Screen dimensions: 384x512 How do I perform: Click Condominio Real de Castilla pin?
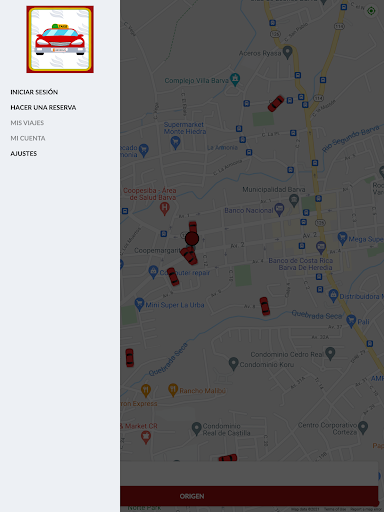point(197,428)
